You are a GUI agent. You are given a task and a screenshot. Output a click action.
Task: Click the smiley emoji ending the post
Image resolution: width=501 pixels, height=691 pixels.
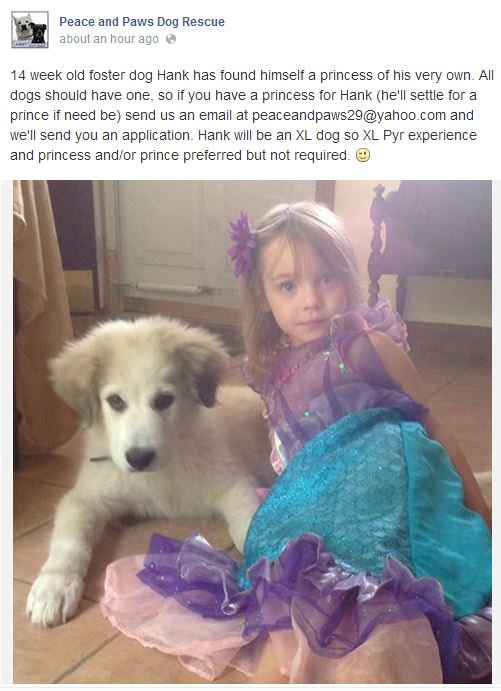[363, 155]
